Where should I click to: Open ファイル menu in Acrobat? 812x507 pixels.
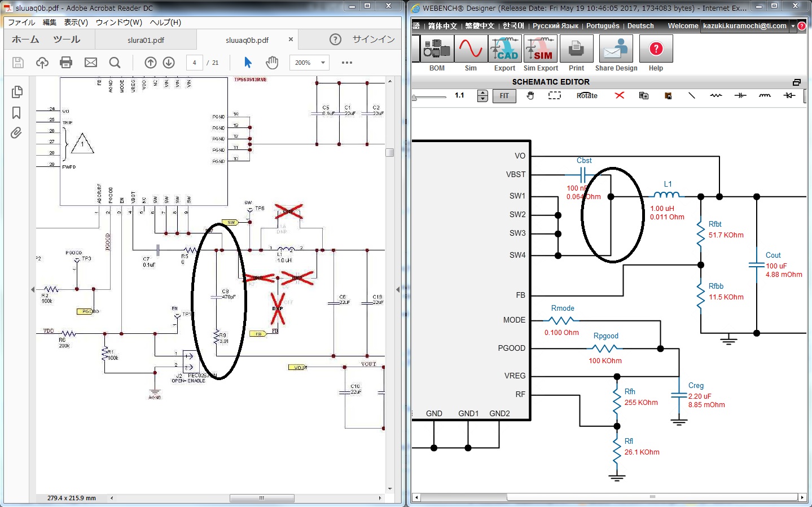pos(21,23)
